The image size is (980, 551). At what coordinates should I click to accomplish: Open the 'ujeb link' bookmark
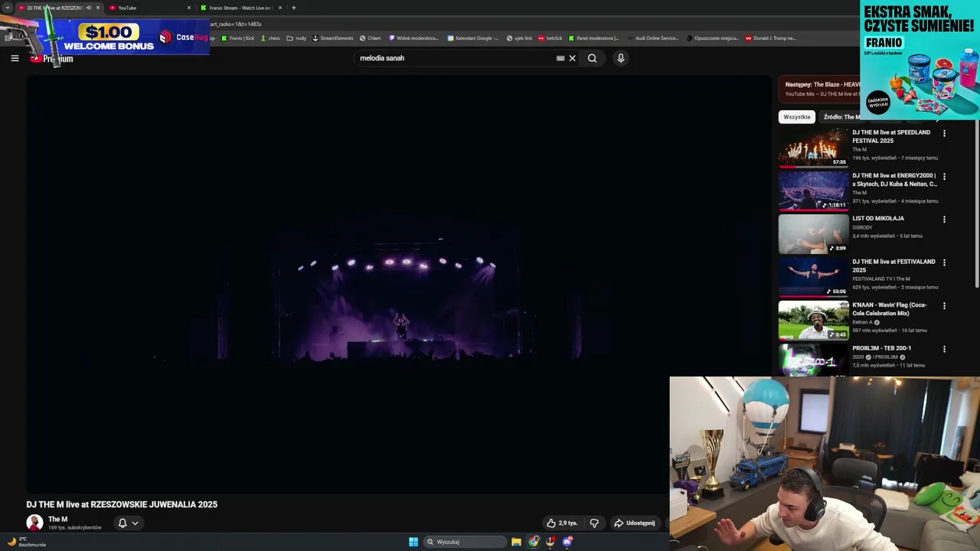pos(519,38)
